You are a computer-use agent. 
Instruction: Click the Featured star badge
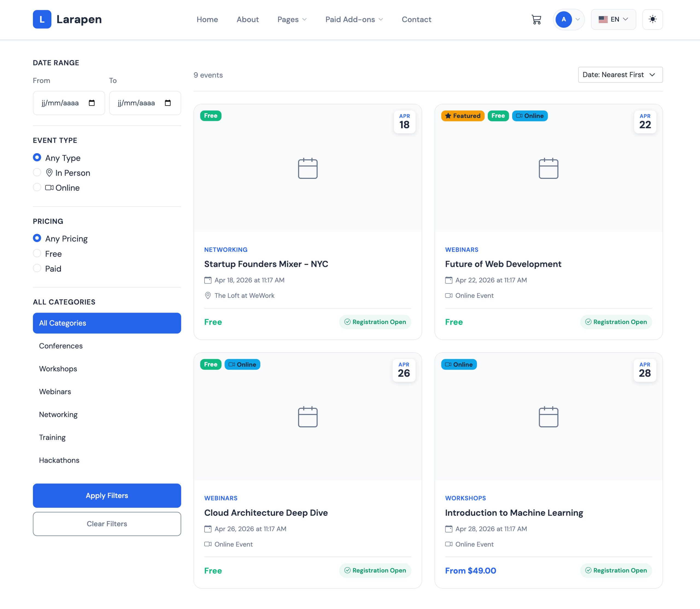click(462, 116)
